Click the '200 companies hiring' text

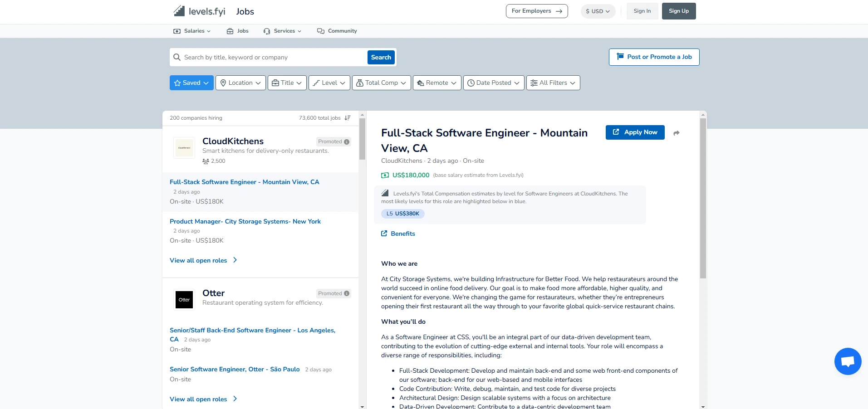tap(196, 118)
